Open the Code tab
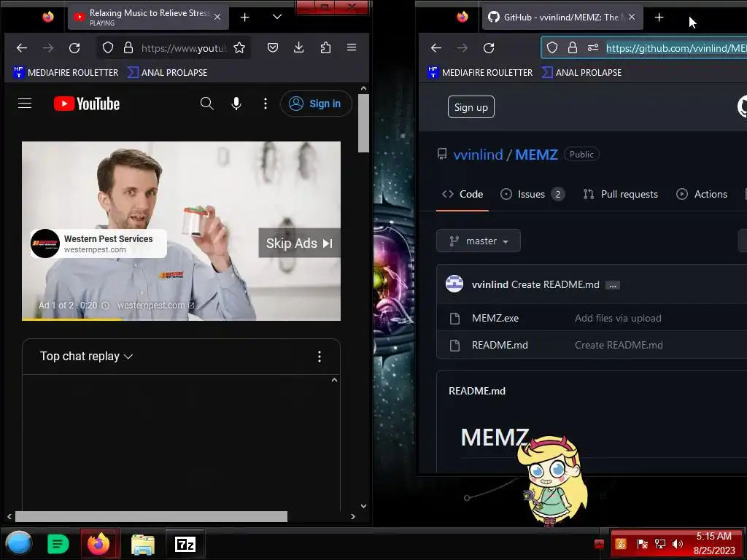Screen dimensions: 747x560 click(x=462, y=194)
